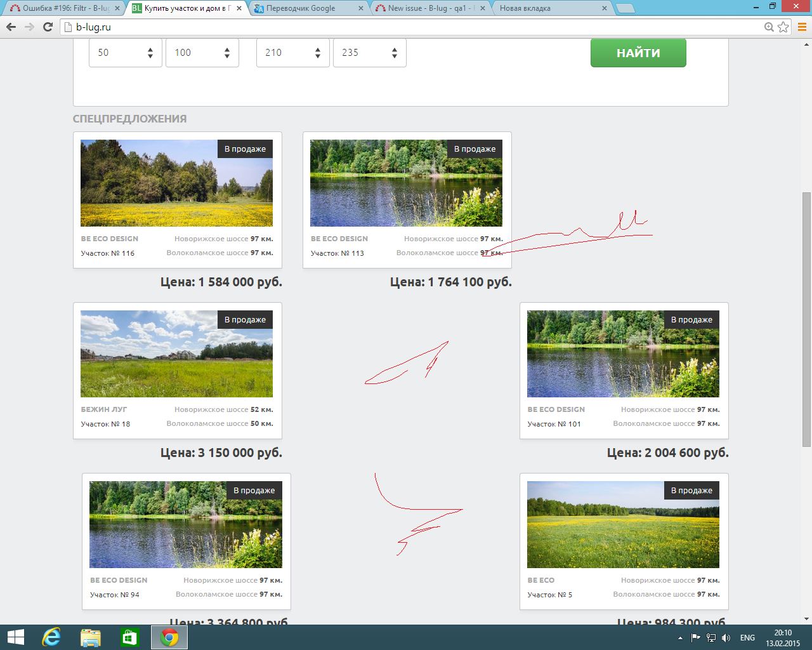Bookmark page with the star icon
This screenshot has width=812, height=650.
(x=783, y=27)
